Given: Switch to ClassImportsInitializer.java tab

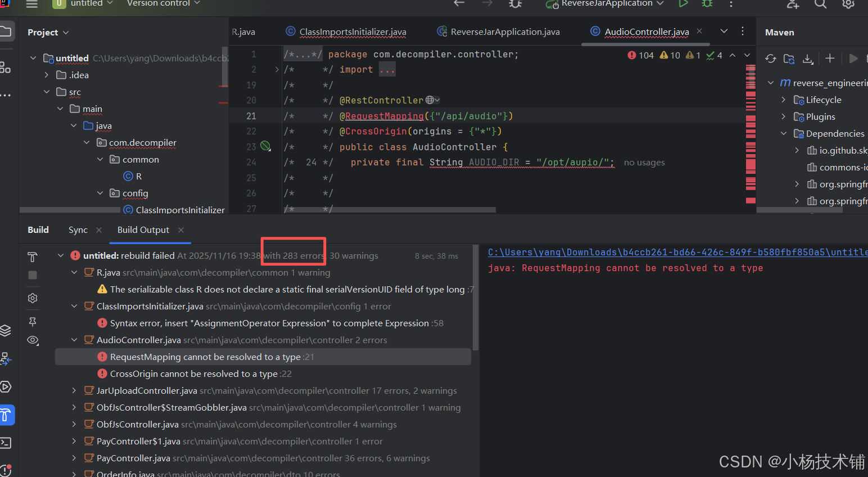Looking at the screenshot, I should click(x=346, y=31).
